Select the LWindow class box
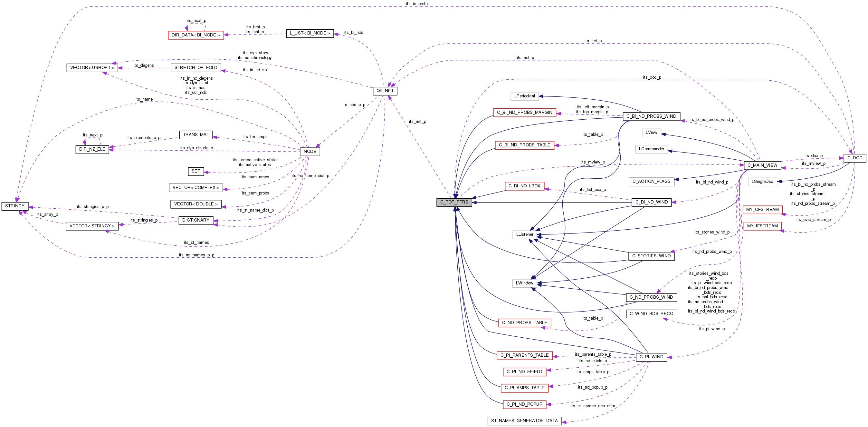 [x=524, y=283]
